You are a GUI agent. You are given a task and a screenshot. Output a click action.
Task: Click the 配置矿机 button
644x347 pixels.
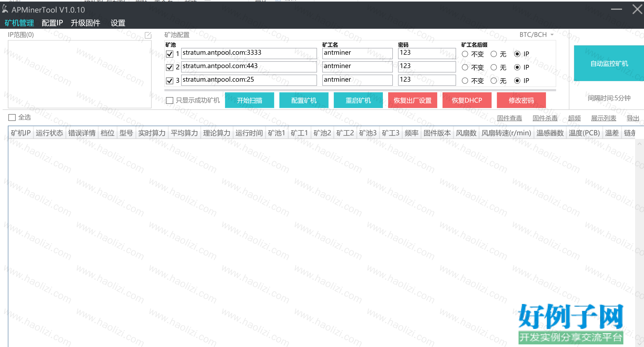click(304, 100)
